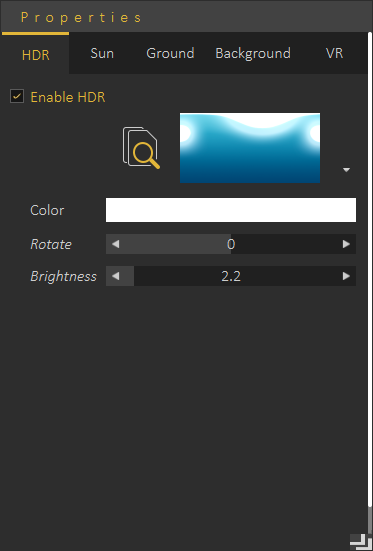
Task: Click the white Color swatch
Action: pos(231,210)
